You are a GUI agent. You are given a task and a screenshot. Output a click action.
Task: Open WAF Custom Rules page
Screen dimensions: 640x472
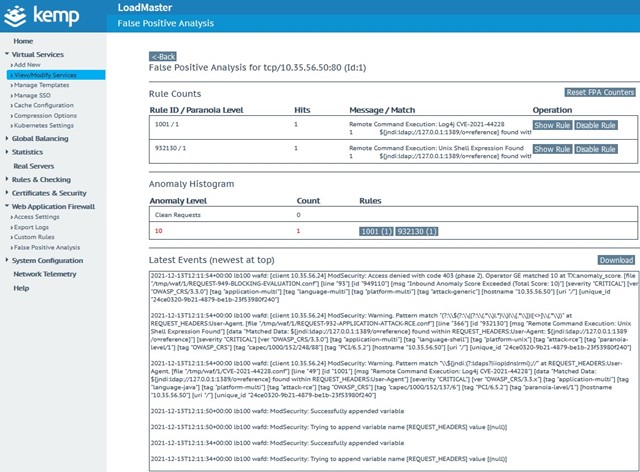pyautogui.click(x=34, y=237)
